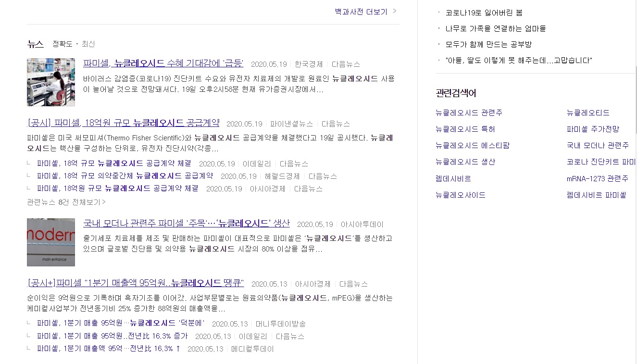
Task: Open 다음뉴스 link in 이데일리 16.3% 증가 row
Action: pos(290,337)
